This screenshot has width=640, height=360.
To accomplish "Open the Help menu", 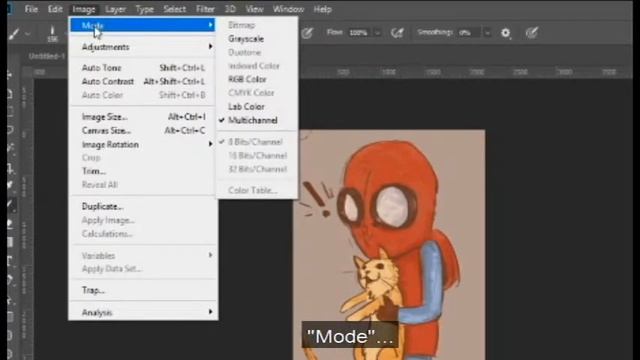I will [322, 9].
